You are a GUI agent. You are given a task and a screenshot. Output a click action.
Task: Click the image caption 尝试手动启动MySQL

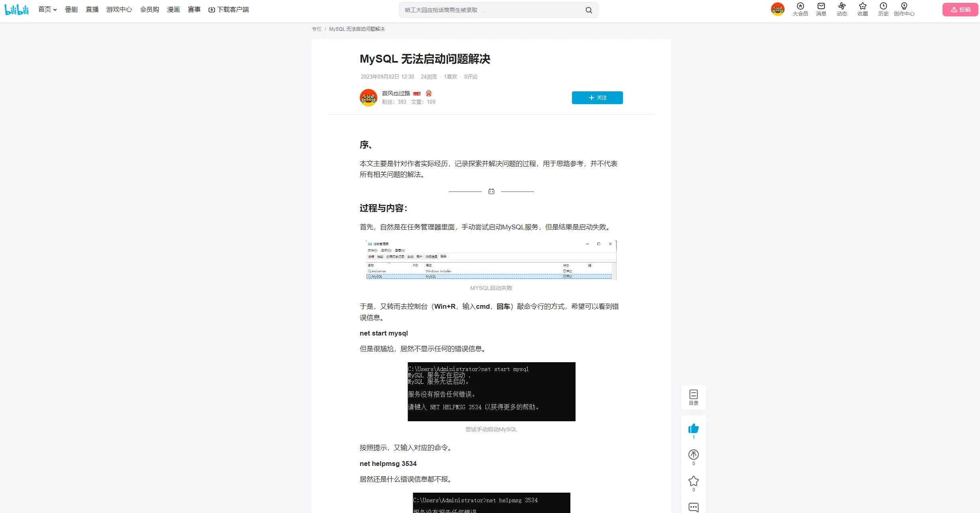point(491,430)
